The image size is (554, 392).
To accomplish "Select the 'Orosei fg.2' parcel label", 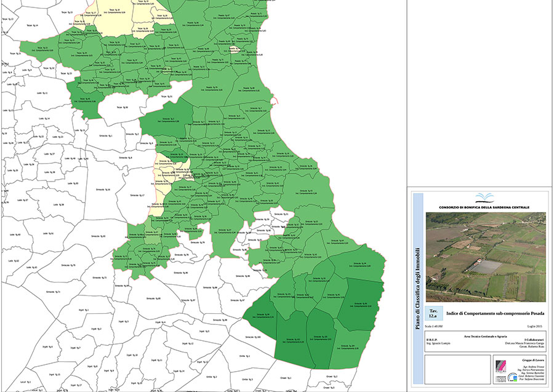I will point(332,377).
